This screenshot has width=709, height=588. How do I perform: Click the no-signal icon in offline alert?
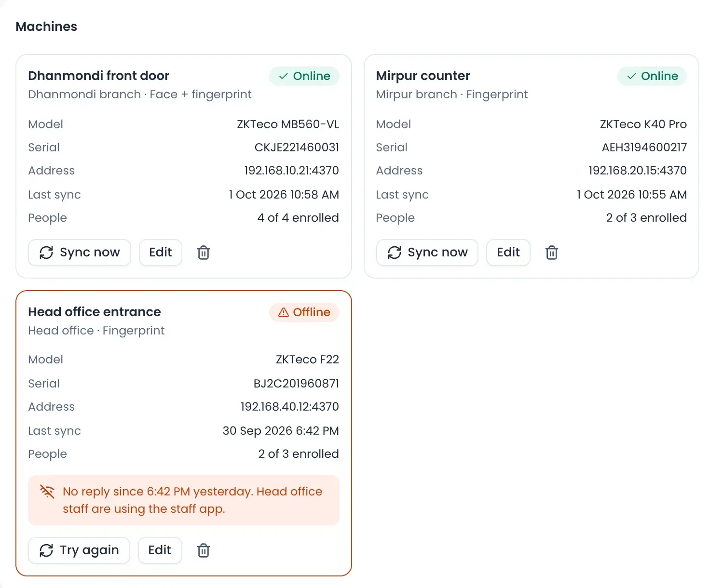coord(47,492)
